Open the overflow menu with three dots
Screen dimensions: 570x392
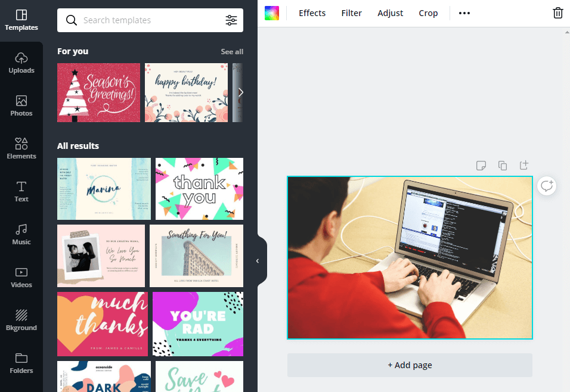pos(464,13)
